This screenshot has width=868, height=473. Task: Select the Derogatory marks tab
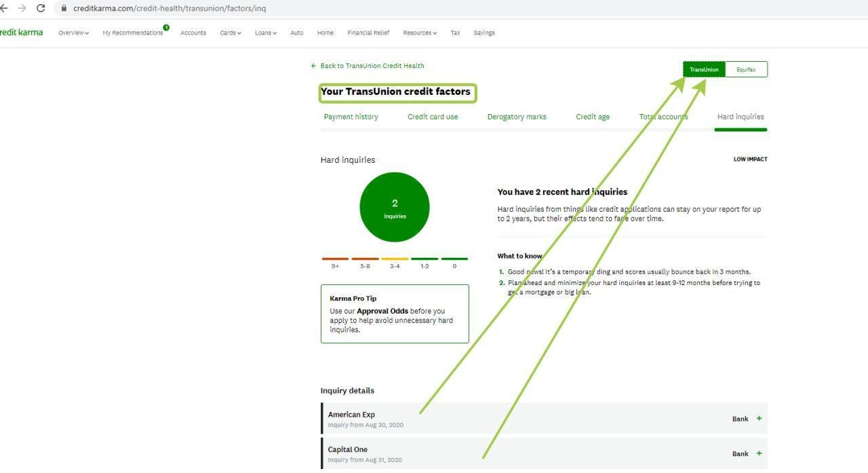(517, 117)
